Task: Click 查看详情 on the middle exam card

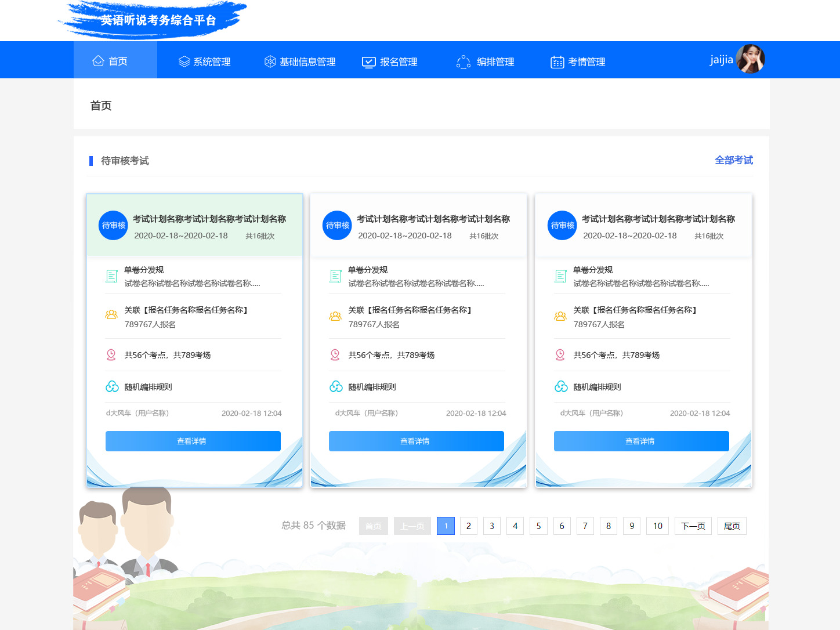Action: [x=417, y=441]
